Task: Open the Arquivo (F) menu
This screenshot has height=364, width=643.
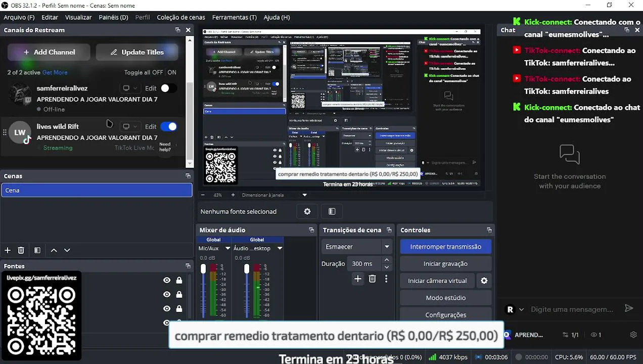Action: point(19,17)
